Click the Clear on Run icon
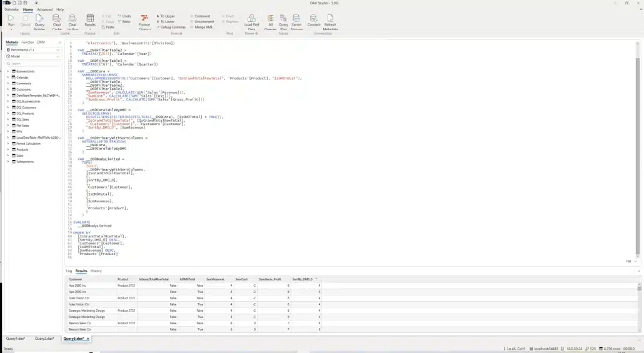Image resolution: width=644 pixels, height=353 pixels. tap(73, 21)
